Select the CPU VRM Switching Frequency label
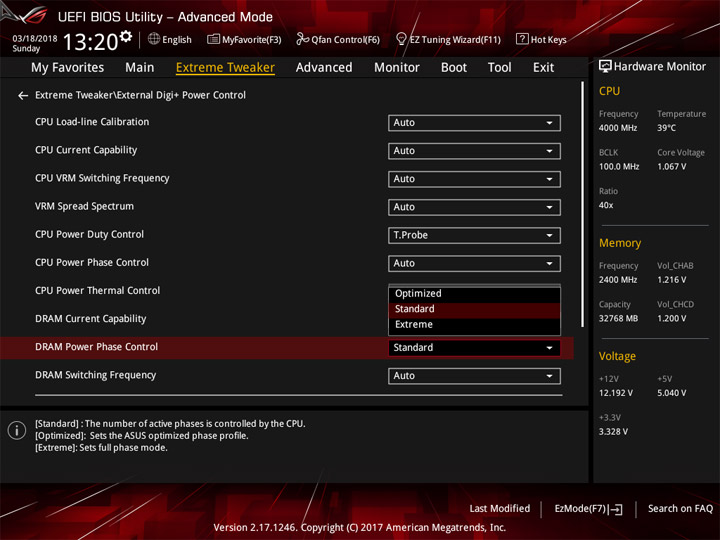 tap(102, 178)
